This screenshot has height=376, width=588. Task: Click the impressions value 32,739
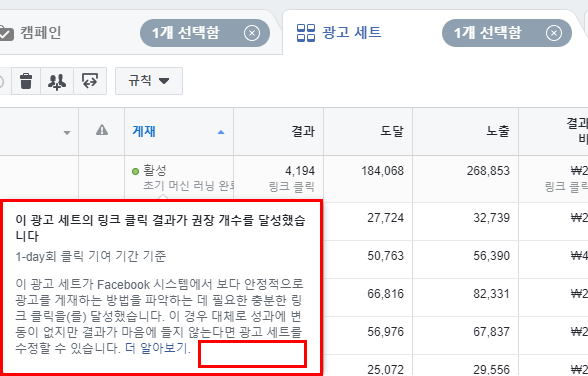[492, 218]
